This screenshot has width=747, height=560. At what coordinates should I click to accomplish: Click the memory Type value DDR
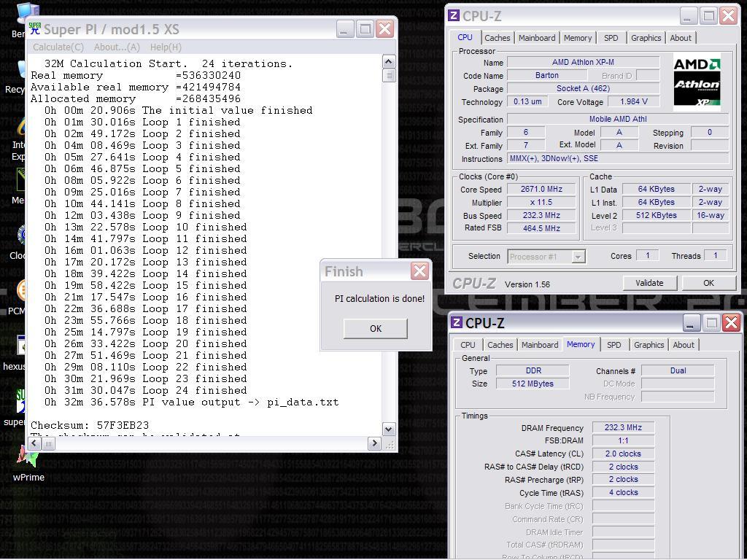(x=533, y=370)
